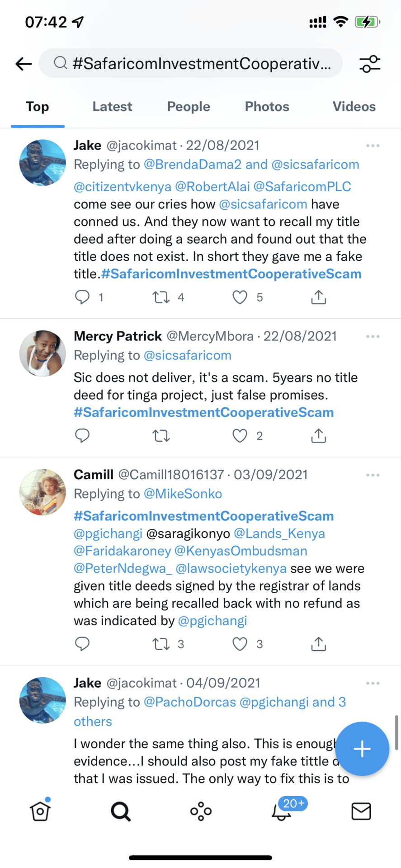Tap the back arrow beside search
401x868 pixels.
click(24, 64)
